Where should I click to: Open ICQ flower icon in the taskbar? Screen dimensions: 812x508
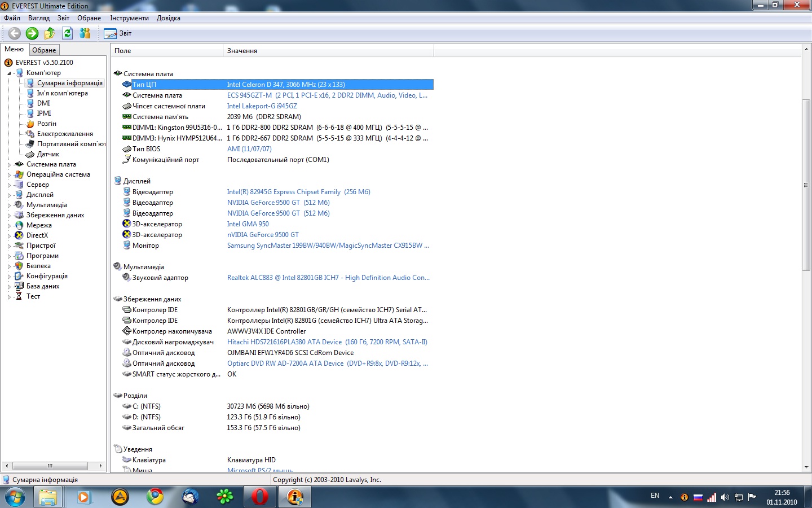(x=225, y=497)
